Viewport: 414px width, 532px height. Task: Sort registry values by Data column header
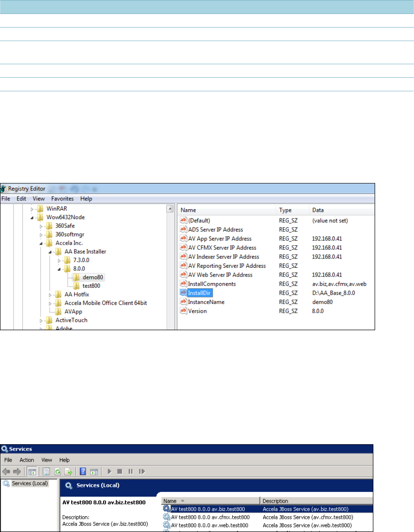[x=342, y=210]
